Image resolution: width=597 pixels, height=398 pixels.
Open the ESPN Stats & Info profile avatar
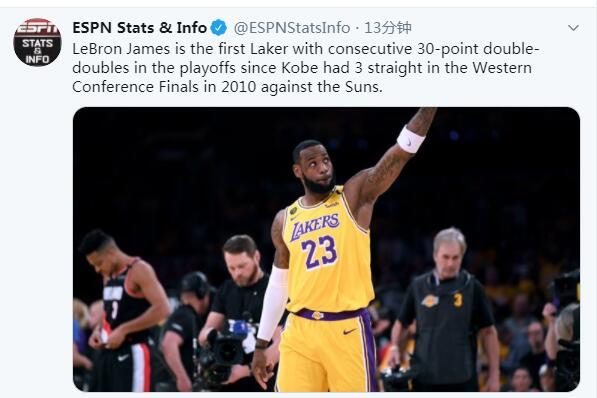point(37,42)
